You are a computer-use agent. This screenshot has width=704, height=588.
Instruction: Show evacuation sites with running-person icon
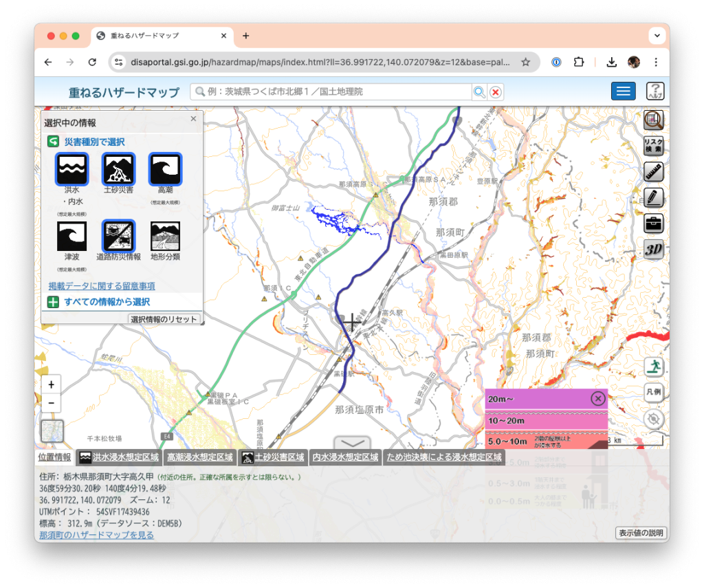[x=654, y=367]
